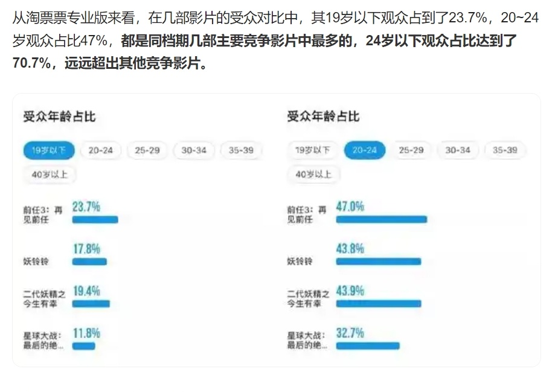Click the 30-34 pill in right chart
Image resolution: width=555 pixels, height=392 pixels.
[458, 150]
